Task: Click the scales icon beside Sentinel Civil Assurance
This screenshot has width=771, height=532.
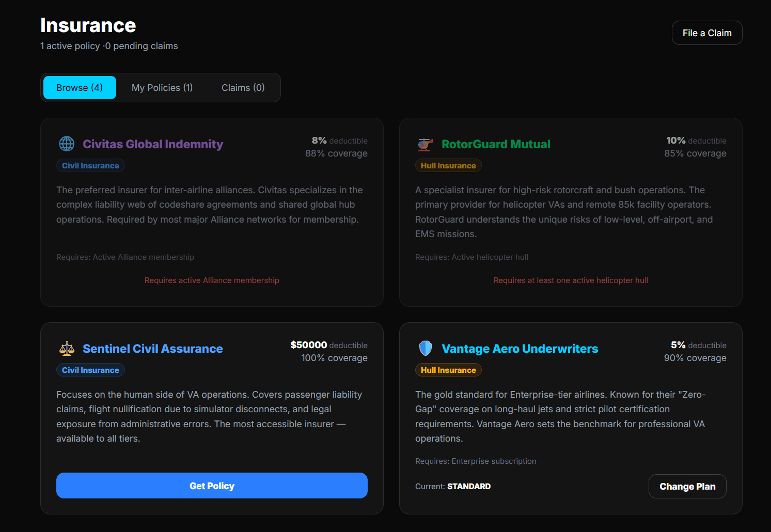Action: tap(67, 349)
